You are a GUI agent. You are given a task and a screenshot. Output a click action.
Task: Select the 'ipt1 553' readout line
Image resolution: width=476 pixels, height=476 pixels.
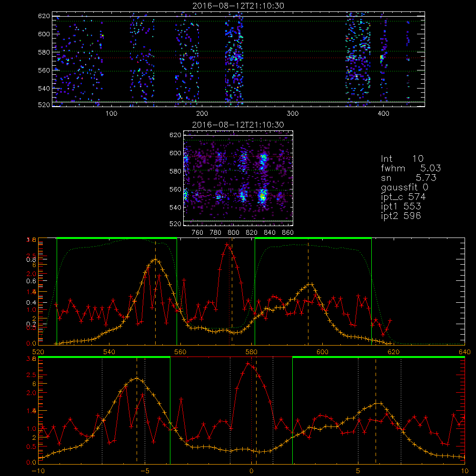(x=401, y=207)
